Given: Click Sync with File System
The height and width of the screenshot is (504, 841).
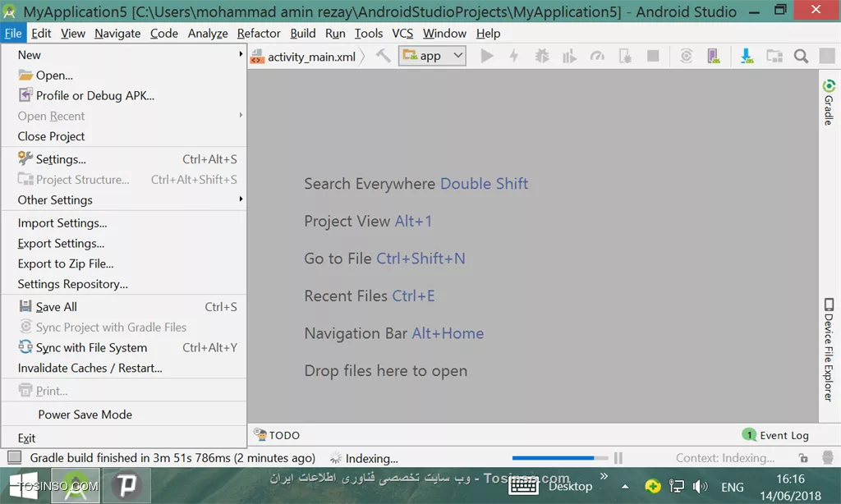Looking at the screenshot, I should [x=124, y=347].
